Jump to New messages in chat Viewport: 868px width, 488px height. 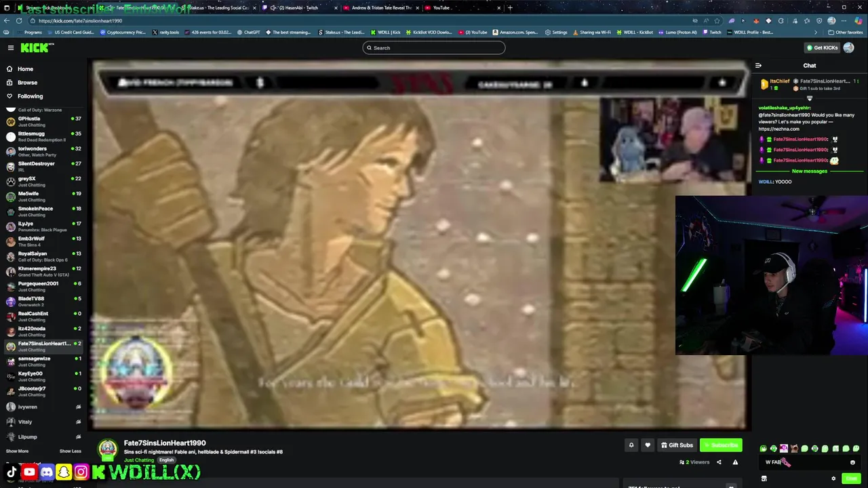pos(810,171)
